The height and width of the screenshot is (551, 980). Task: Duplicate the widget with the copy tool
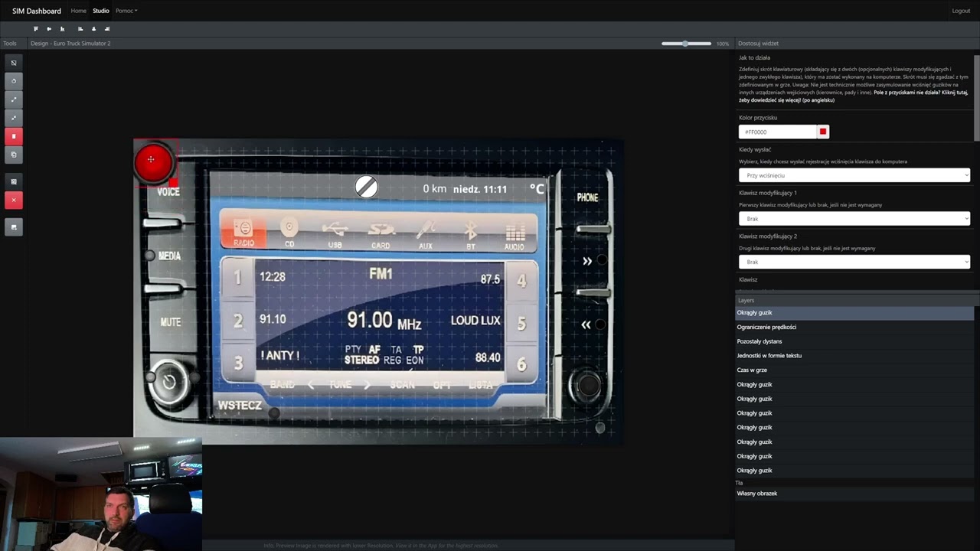[14, 155]
